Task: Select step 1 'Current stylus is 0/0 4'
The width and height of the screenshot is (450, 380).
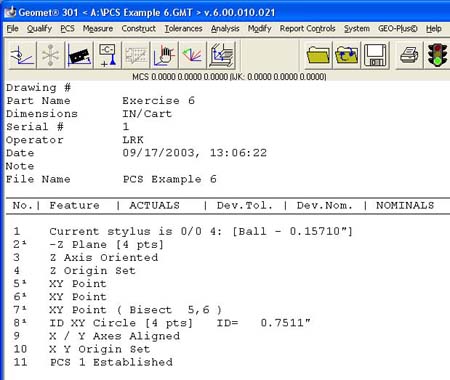Action: click(201, 231)
